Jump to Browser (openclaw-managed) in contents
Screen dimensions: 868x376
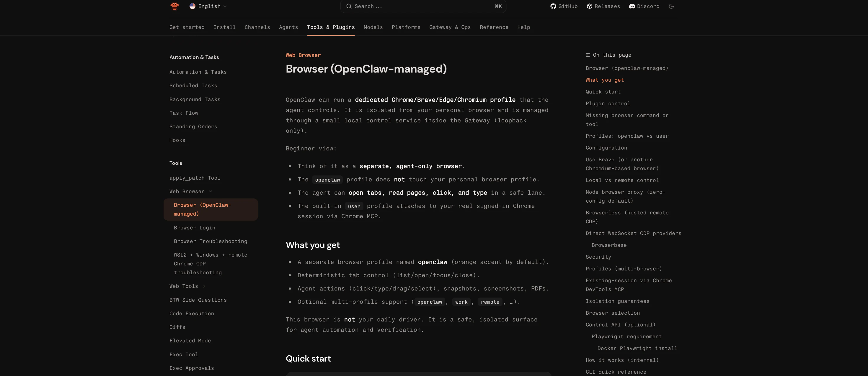tap(627, 68)
